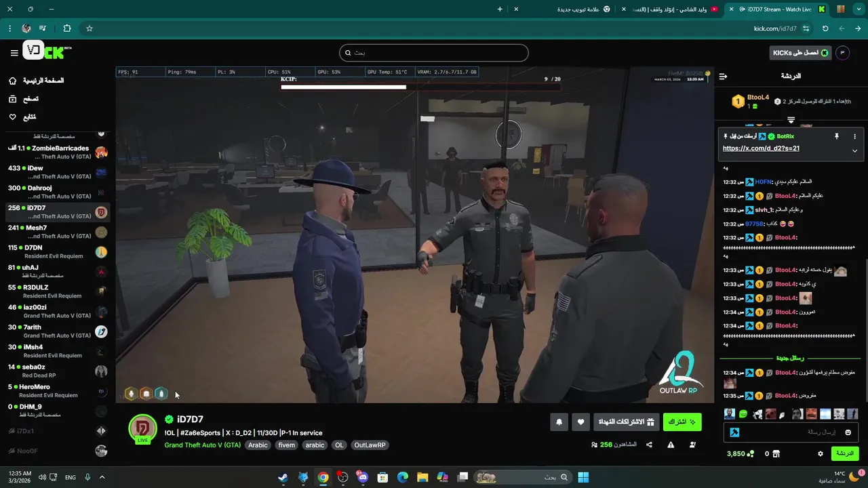This screenshot has height=488, width=868.
Task: Open chat settings gear
Action: [820, 453]
